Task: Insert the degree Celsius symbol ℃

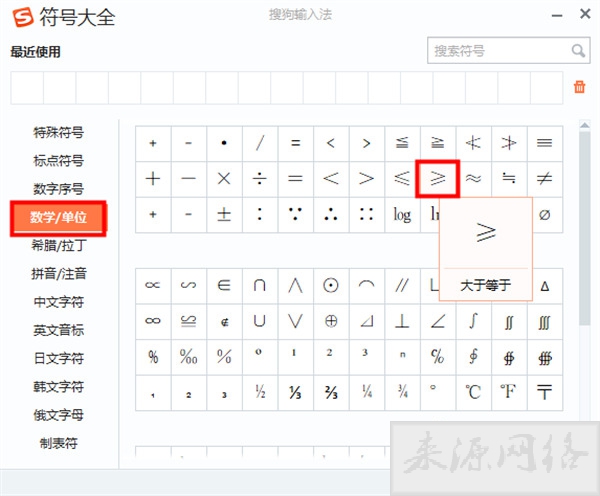Action: 473,393
